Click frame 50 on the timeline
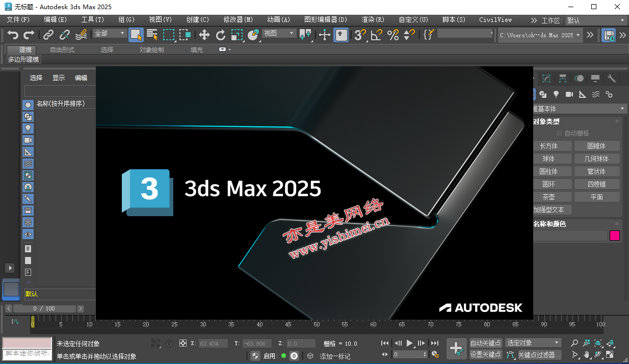This screenshot has height=364, width=629. (317, 324)
